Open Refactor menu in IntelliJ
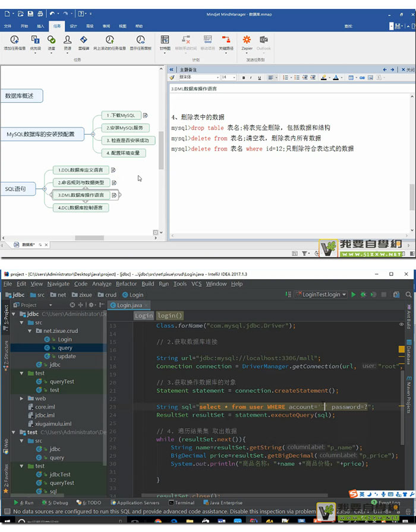The width and height of the screenshot is (416, 532). point(126,284)
